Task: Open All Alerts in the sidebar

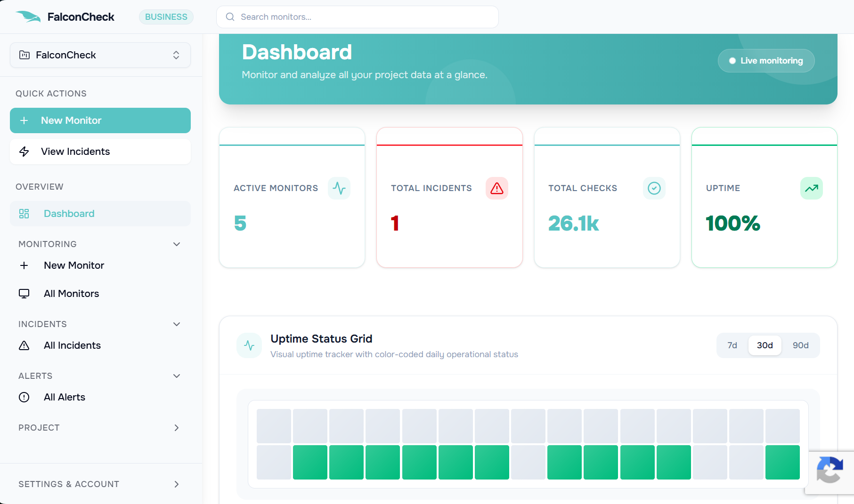Action: pos(100,397)
